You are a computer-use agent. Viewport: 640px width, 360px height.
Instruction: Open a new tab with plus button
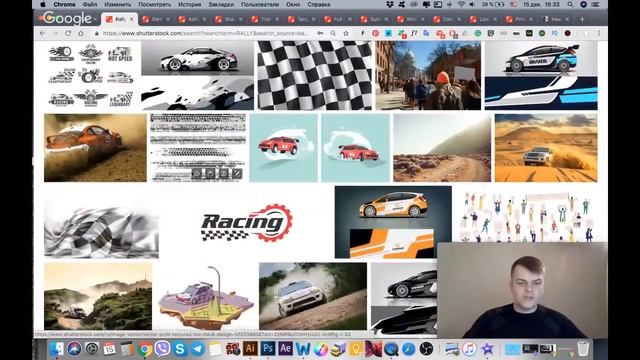coord(582,19)
